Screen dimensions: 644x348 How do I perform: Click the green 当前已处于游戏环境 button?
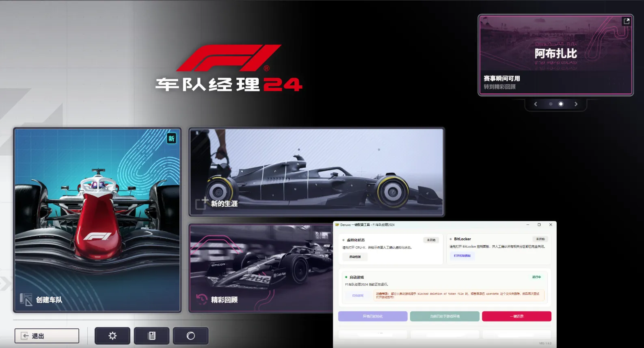(x=445, y=316)
